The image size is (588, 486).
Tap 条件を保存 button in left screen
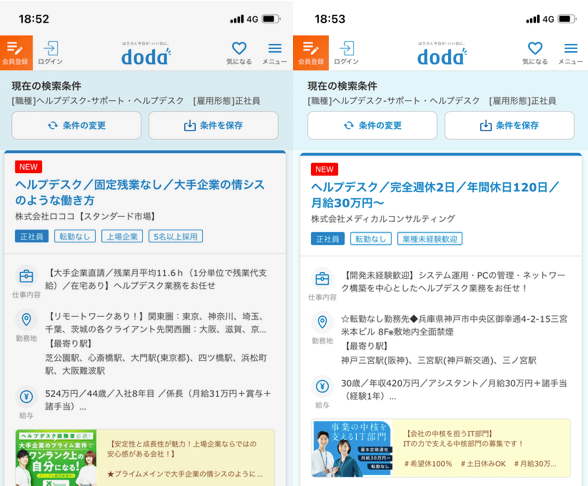tap(213, 125)
